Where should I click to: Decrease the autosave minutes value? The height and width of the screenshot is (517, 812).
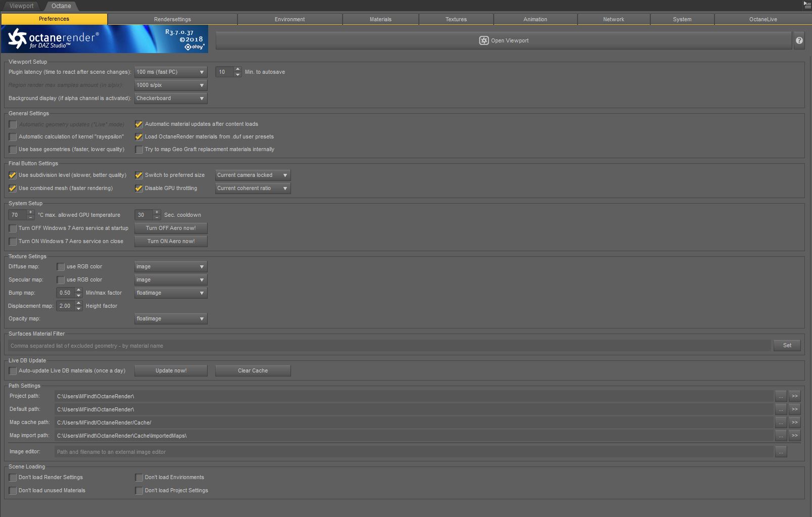[x=237, y=75]
